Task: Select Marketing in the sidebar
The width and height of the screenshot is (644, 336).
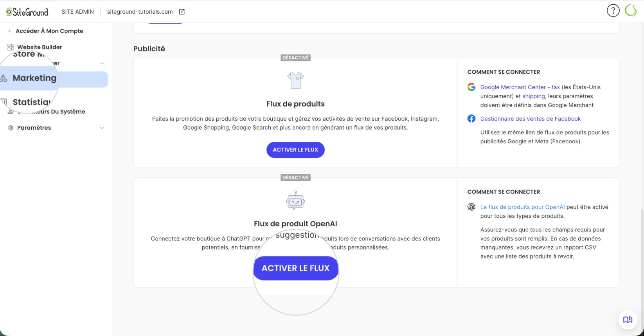Action: 54,79
